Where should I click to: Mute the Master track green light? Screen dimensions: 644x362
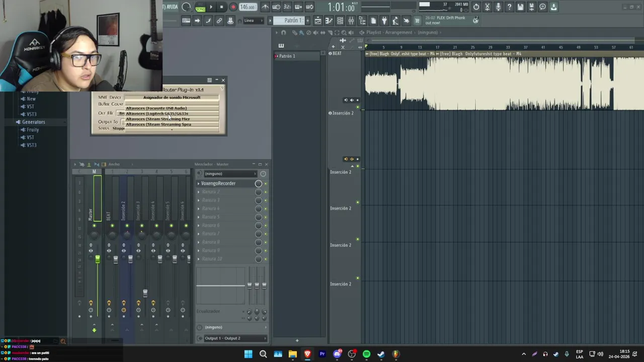point(94,226)
